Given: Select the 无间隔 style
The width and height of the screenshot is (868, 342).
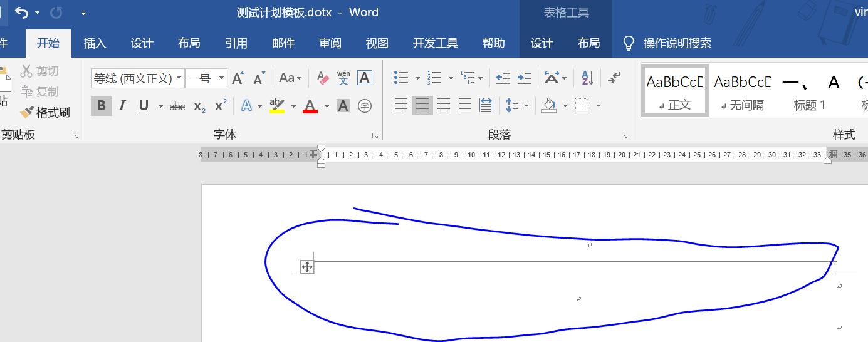Looking at the screenshot, I should pos(743,90).
